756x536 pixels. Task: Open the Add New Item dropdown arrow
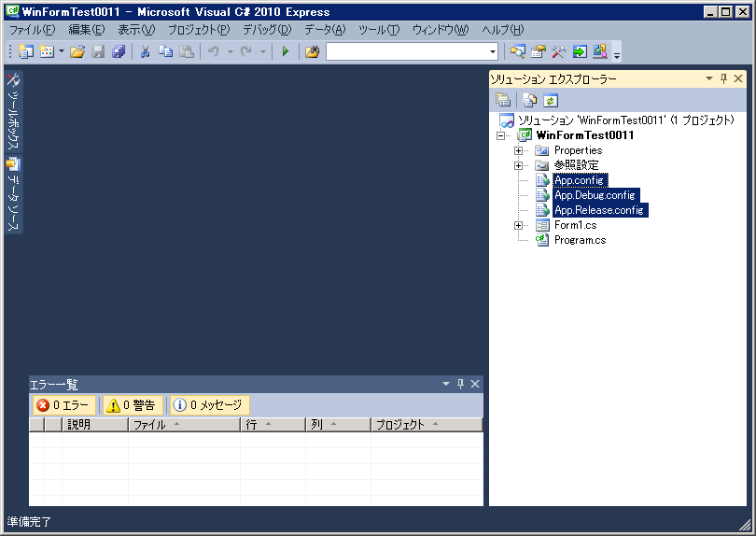tap(62, 51)
